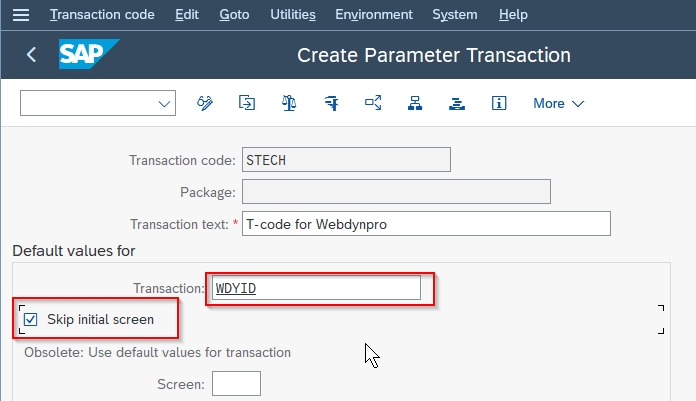696x401 pixels.
Task: Open the Utilities menu
Action: (x=292, y=15)
